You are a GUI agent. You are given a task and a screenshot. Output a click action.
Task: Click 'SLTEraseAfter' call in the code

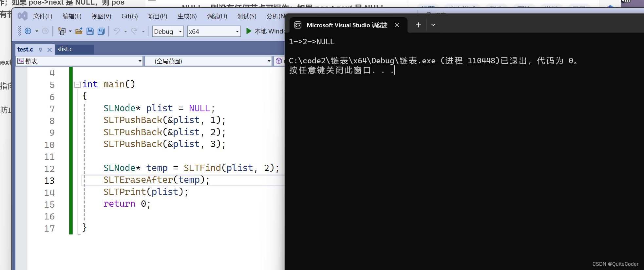138,180
